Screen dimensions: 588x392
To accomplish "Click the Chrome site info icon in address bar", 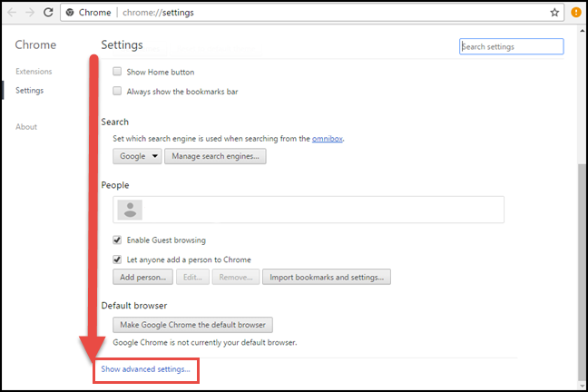I will 70,13.
